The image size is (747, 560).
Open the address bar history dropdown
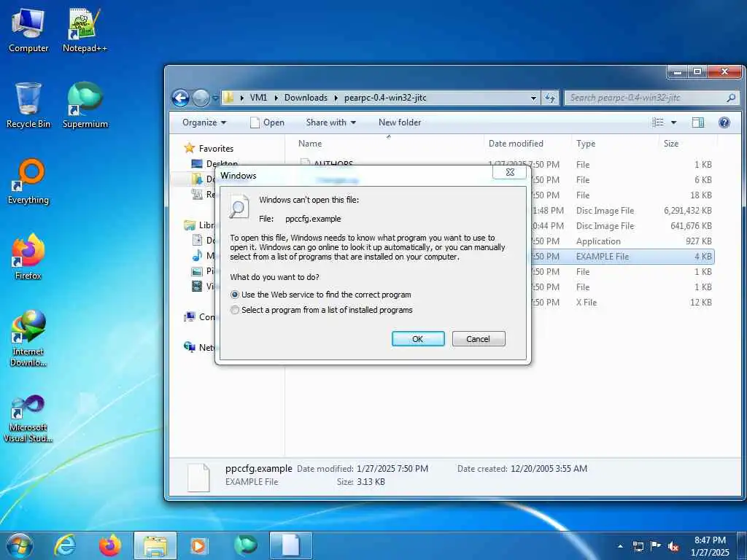pyautogui.click(x=533, y=98)
